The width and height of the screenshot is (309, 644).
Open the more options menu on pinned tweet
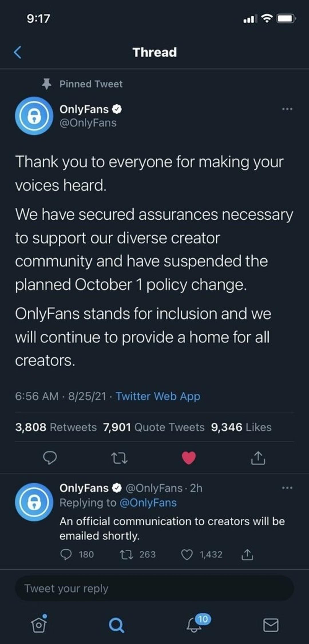287,109
